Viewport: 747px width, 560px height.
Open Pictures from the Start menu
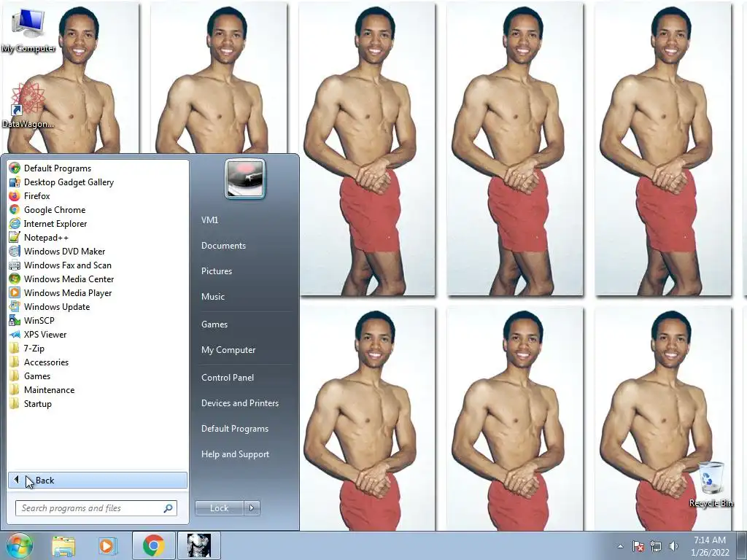tap(216, 271)
